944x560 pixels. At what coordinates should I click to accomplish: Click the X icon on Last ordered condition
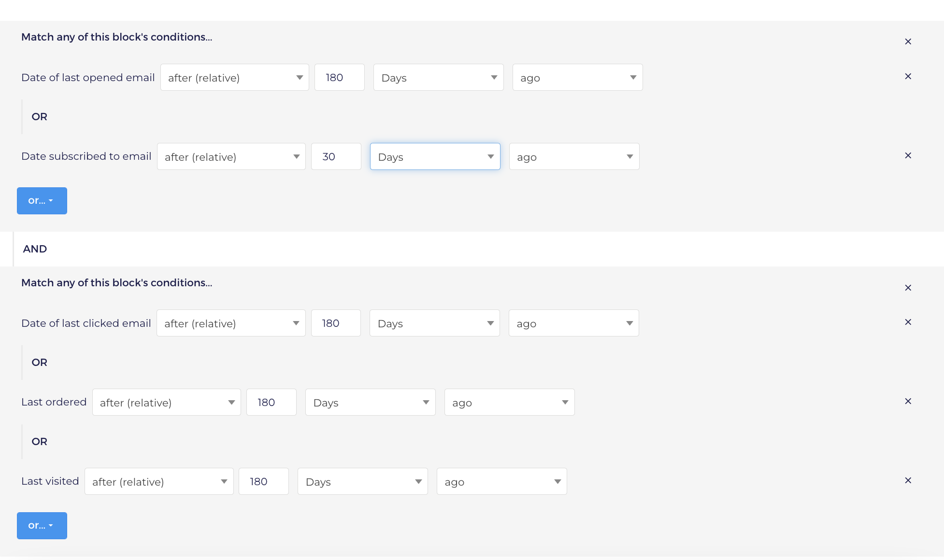(908, 401)
